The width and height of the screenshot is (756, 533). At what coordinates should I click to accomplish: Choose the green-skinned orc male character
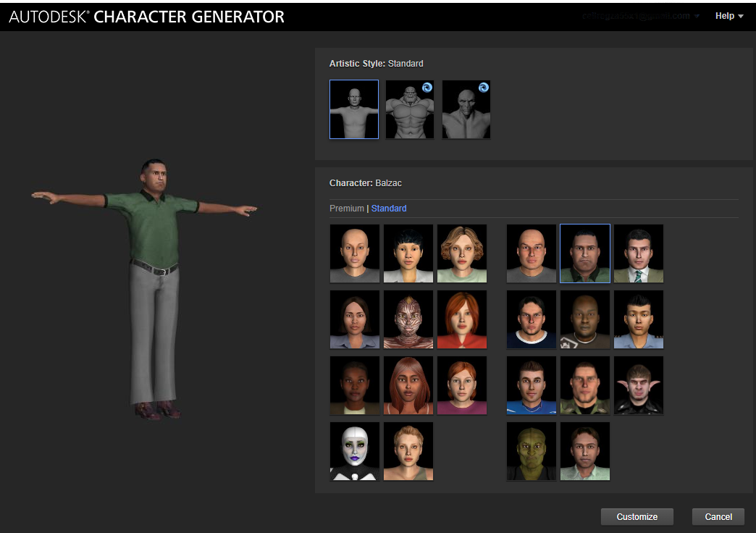532,451
